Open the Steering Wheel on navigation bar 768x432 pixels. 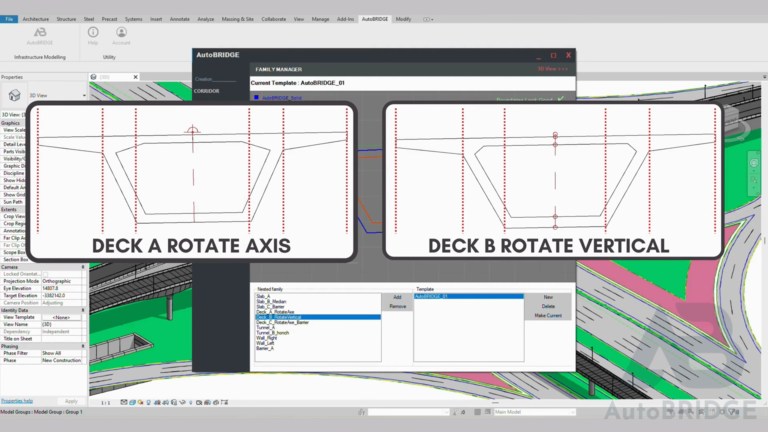point(754,163)
